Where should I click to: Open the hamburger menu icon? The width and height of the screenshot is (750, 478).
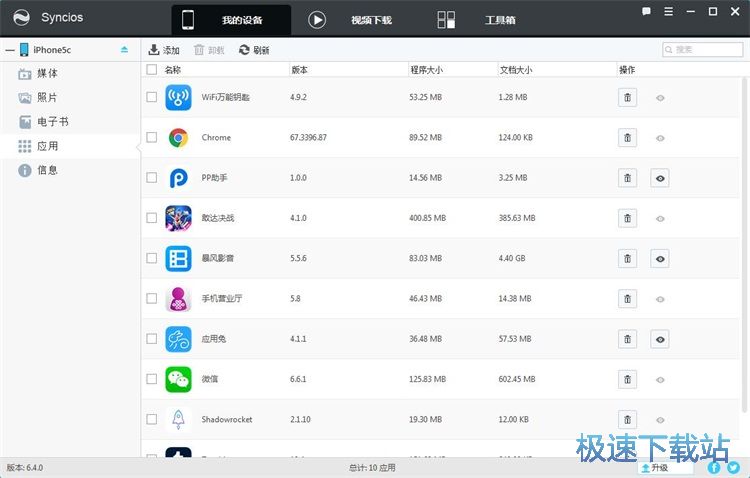(x=669, y=11)
